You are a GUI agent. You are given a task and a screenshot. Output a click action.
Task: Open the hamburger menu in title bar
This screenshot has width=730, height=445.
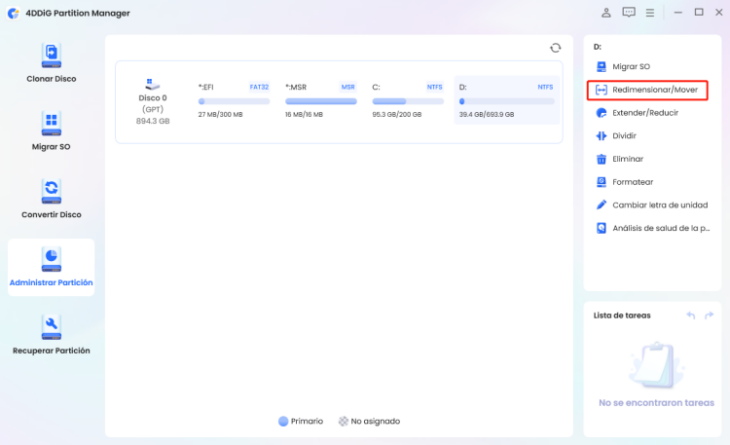[x=650, y=13]
